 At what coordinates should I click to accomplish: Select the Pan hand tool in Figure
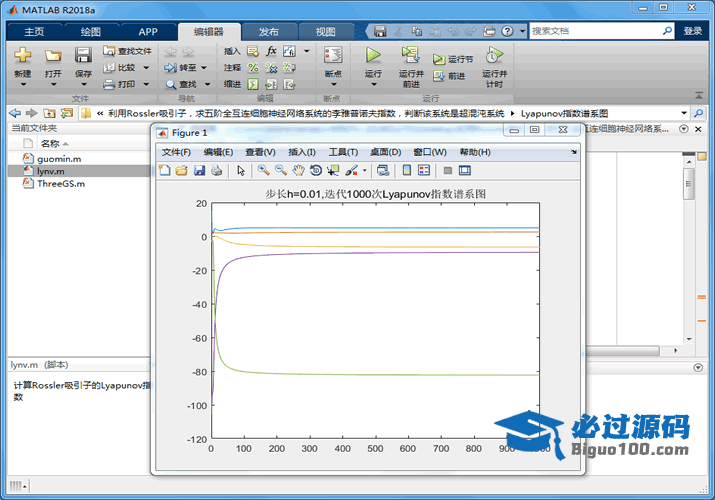(x=298, y=171)
